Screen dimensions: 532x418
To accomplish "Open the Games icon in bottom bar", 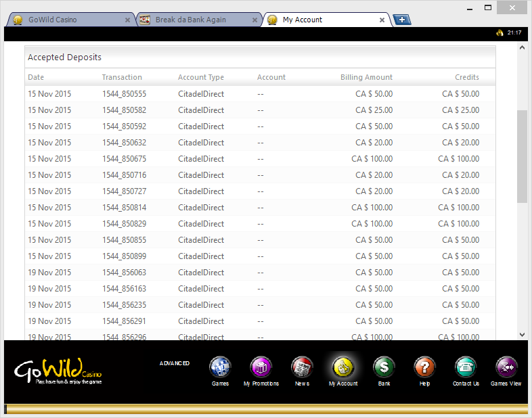I will pos(220,367).
